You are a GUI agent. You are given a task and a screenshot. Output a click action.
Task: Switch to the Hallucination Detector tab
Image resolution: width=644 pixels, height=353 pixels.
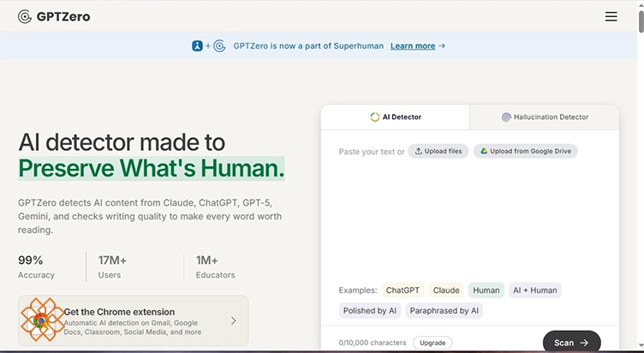coord(545,117)
